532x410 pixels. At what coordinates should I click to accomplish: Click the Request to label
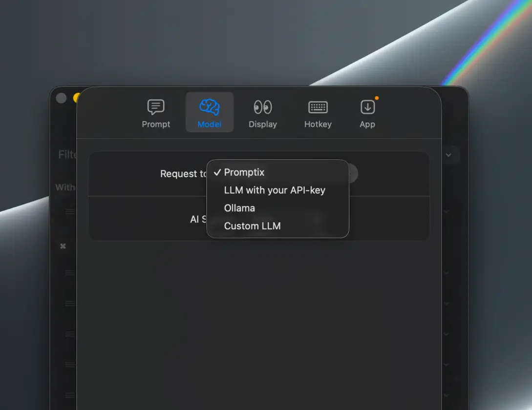[183, 174]
